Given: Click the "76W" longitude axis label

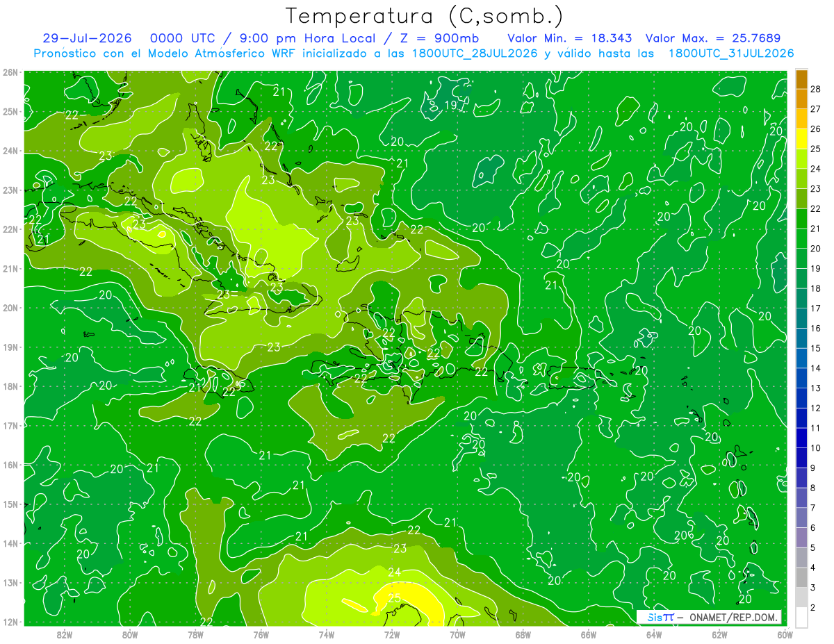Looking at the screenshot, I should click(x=261, y=634).
